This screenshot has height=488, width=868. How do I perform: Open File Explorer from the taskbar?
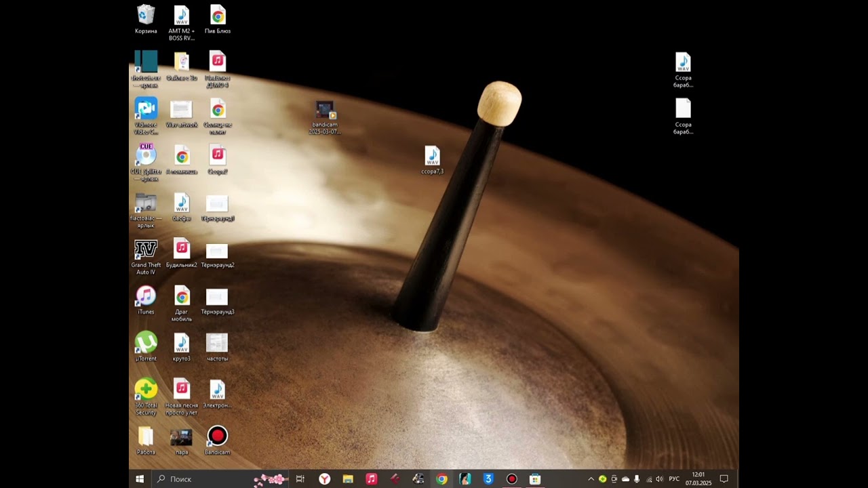point(348,479)
